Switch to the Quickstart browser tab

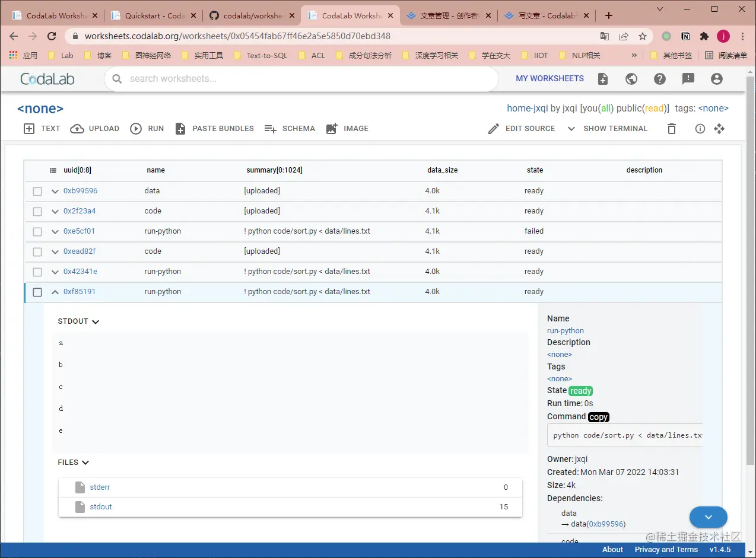click(154, 16)
